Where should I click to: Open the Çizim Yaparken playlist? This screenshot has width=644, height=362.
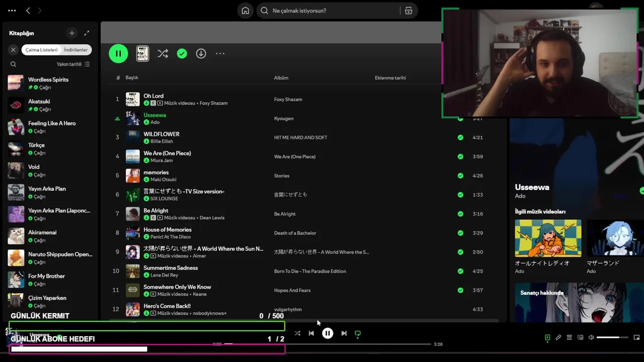pos(50,301)
